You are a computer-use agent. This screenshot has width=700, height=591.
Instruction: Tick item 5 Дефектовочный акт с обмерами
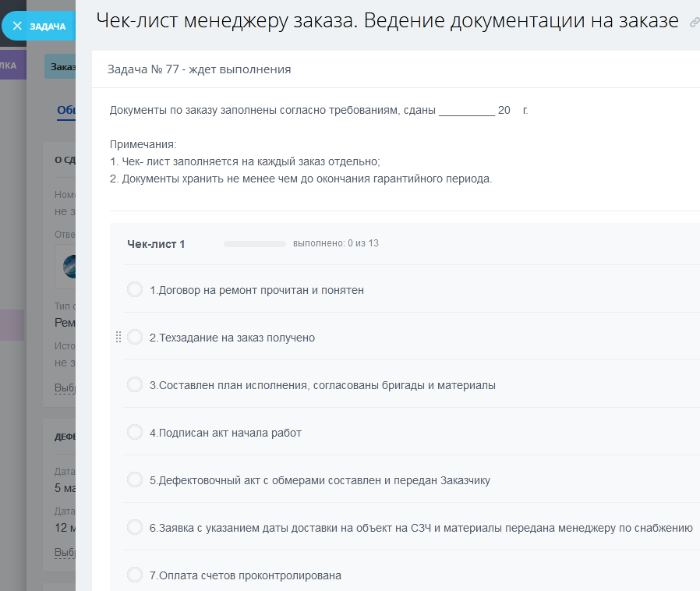click(x=135, y=480)
